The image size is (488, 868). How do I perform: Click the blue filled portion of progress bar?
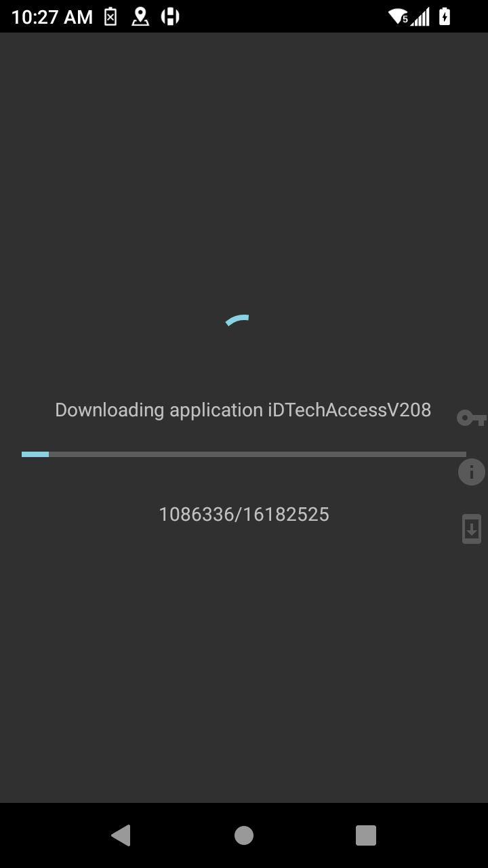(x=35, y=454)
